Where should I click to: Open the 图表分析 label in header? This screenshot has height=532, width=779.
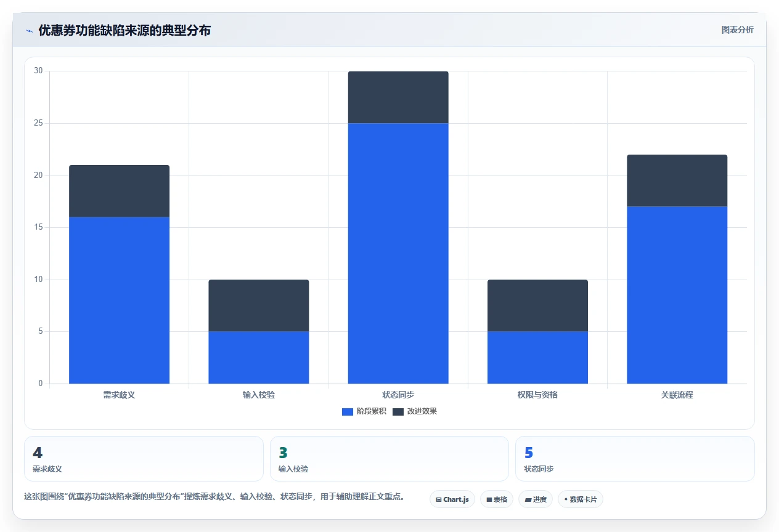tap(737, 30)
